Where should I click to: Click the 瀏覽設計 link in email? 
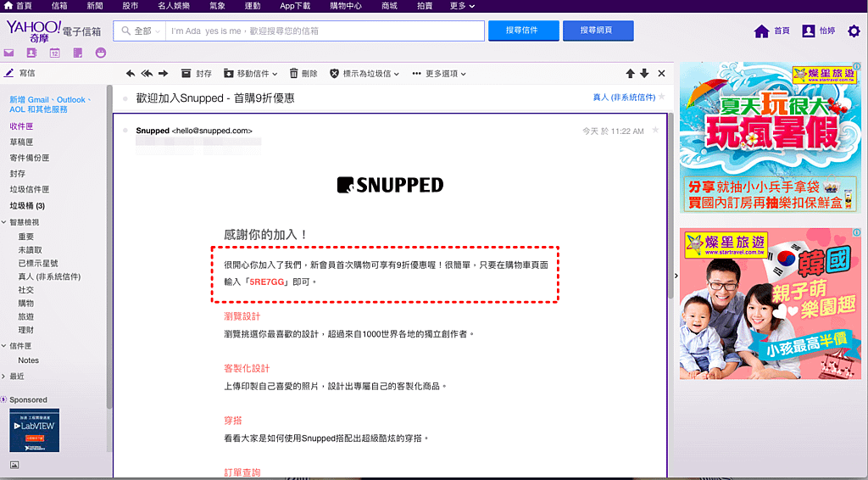click(242, 316)
